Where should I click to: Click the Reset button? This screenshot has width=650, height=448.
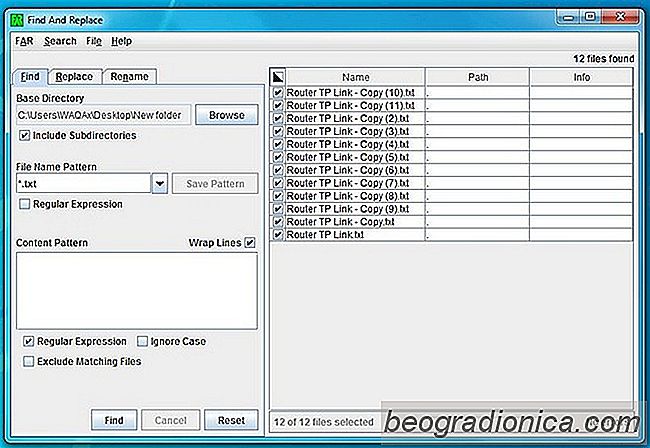[231, 420]
